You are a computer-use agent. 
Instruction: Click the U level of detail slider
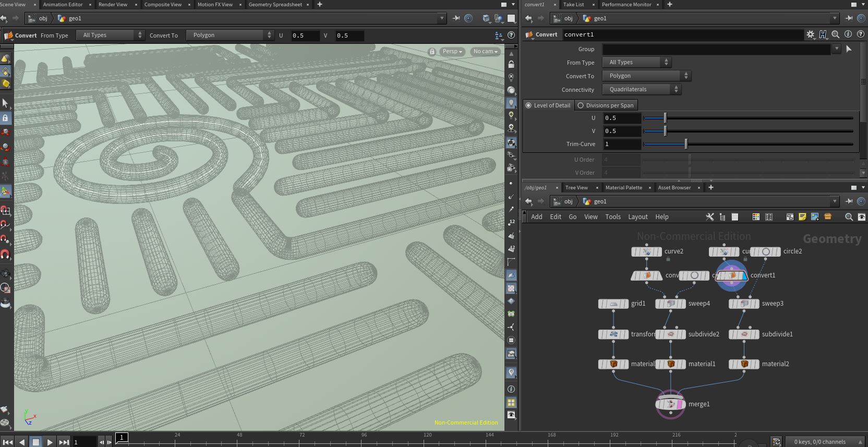pyautogui.click(x=749, y=118)
